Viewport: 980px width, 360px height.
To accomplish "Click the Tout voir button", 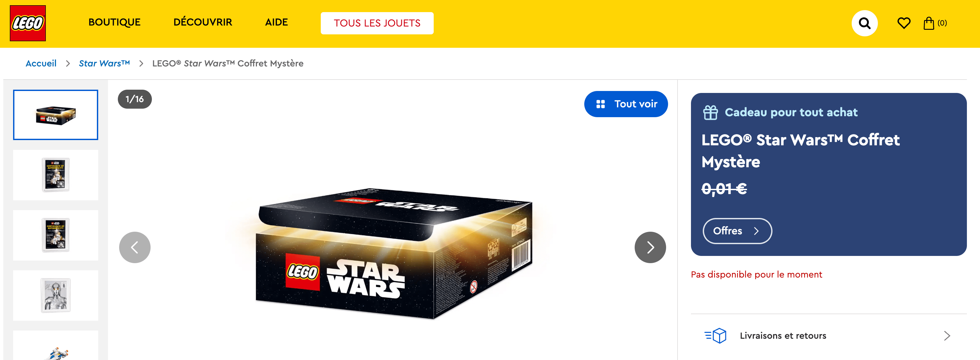I will (x=626, y=104).
